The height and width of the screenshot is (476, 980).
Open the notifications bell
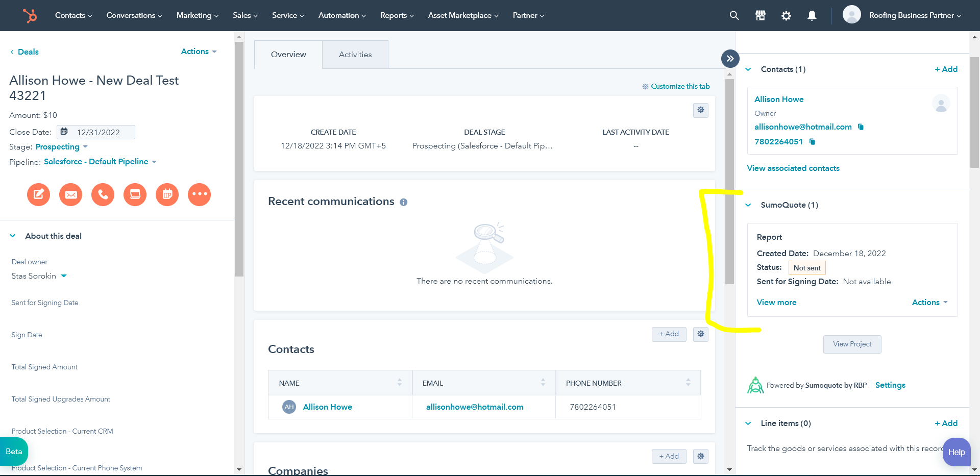point(812,16)
